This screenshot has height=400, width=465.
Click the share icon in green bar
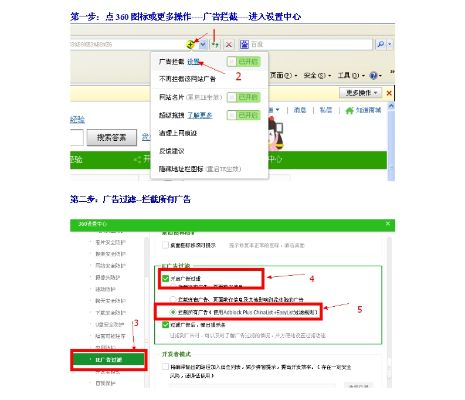137,160
